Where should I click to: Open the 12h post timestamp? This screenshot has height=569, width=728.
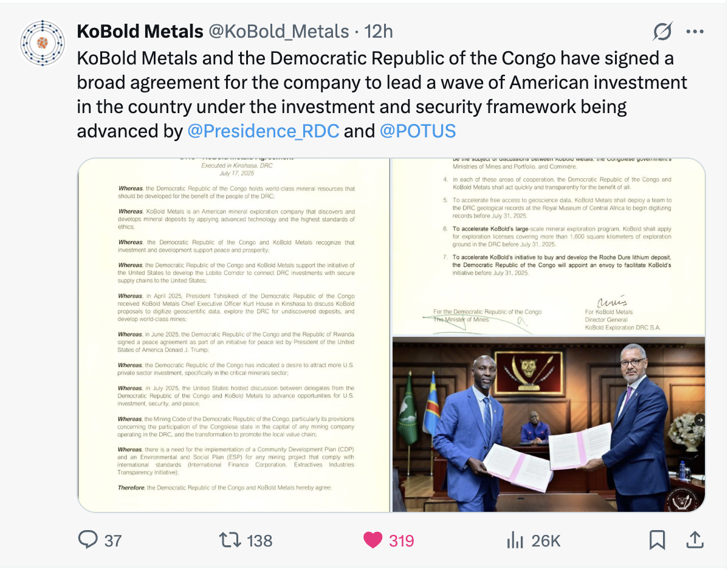(x=379, y=32)
